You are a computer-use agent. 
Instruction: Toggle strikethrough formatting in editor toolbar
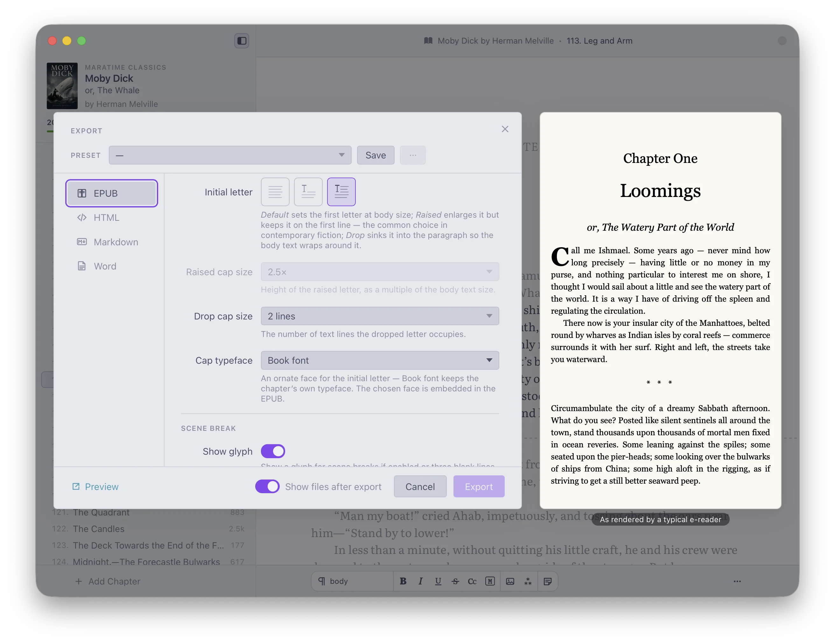[x=455, y=581]
